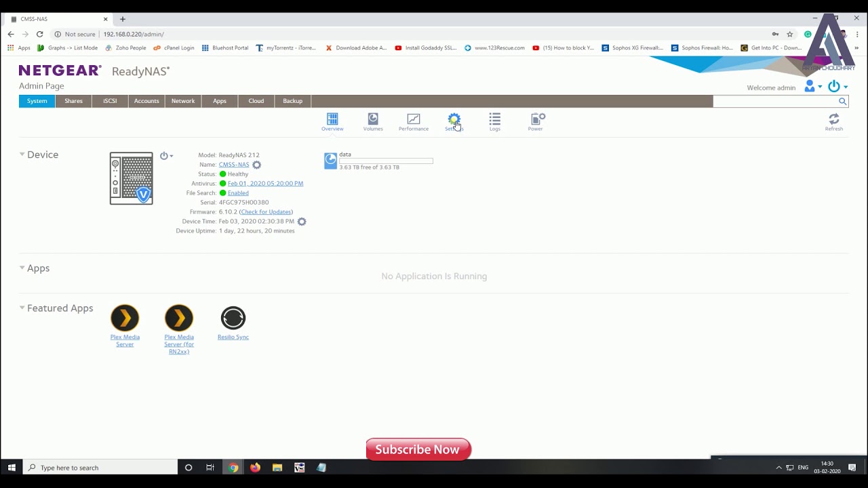868x488 pixels.
Task: Reload the page in Chrome
Action: (39, 34)
